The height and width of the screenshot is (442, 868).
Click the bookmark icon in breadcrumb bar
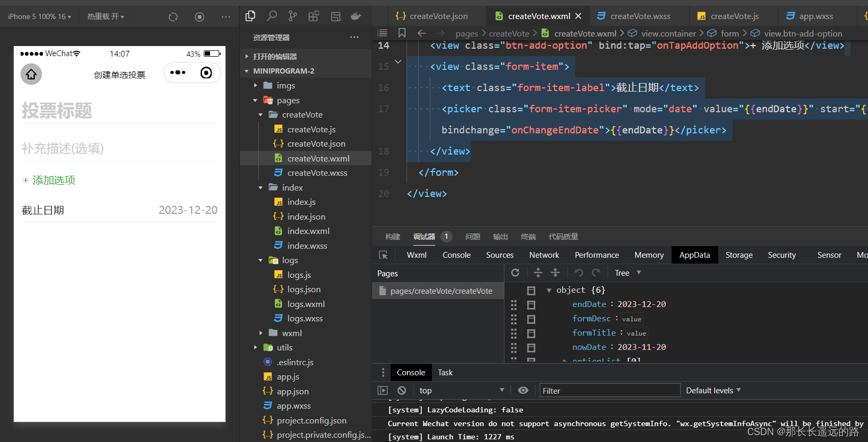tap(402, 33)
